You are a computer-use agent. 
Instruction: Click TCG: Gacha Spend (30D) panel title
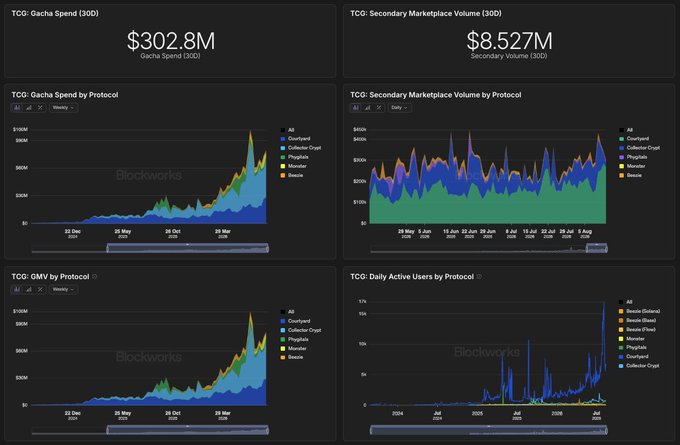point(55,13)
